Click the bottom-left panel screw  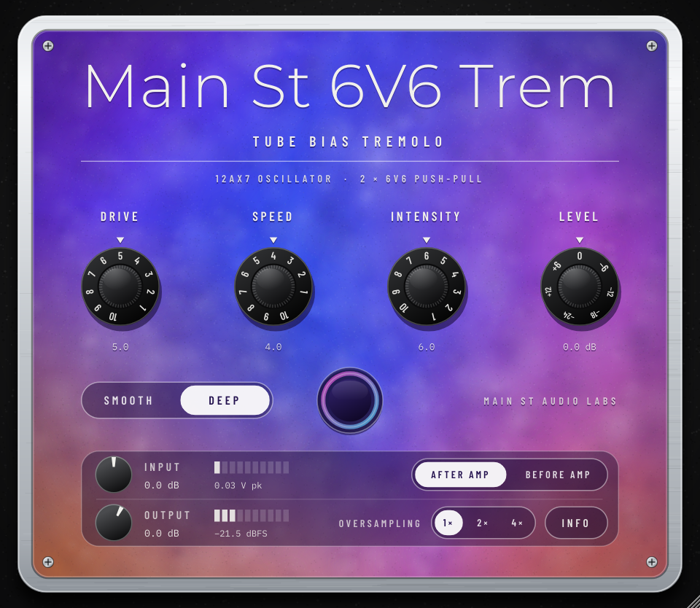tap(48, 561)
